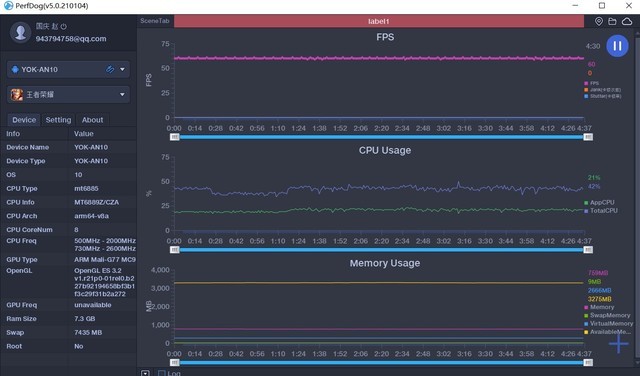The image size is (640, 376).
Task: Click the FPS chart's left range slider handle
Action: pos(175,137)
